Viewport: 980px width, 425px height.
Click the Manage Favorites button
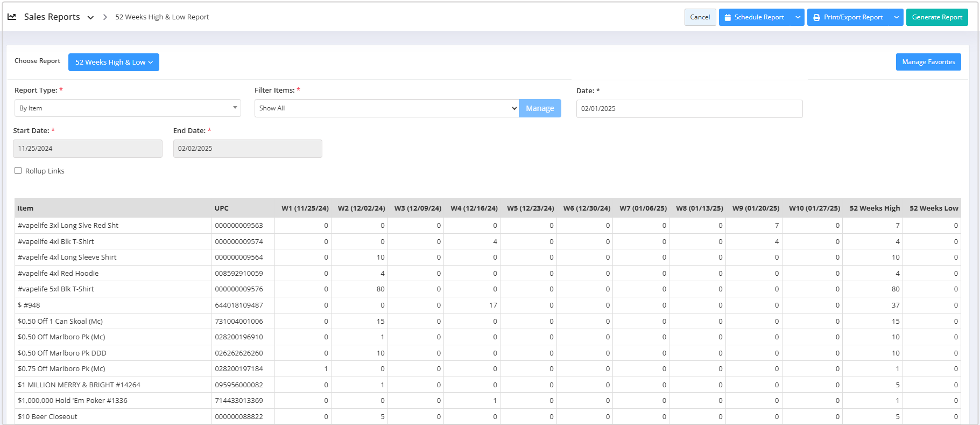[928, 62]
